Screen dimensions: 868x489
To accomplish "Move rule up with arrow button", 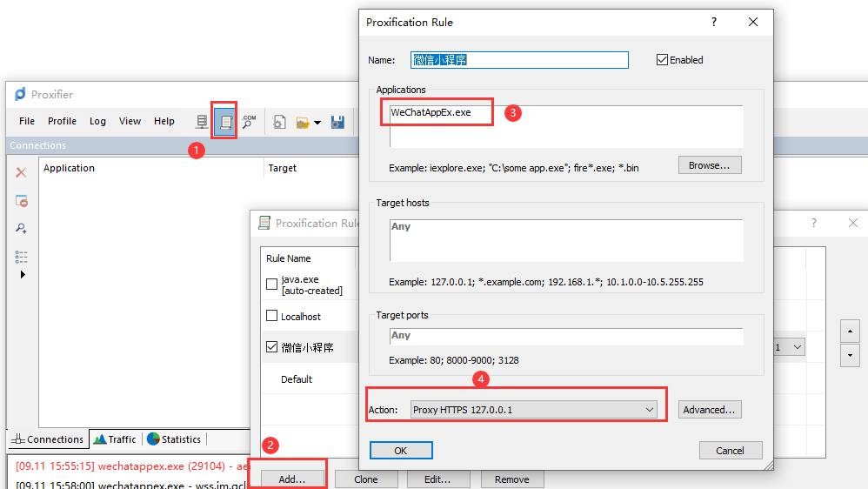I will [x=850, y=332].
